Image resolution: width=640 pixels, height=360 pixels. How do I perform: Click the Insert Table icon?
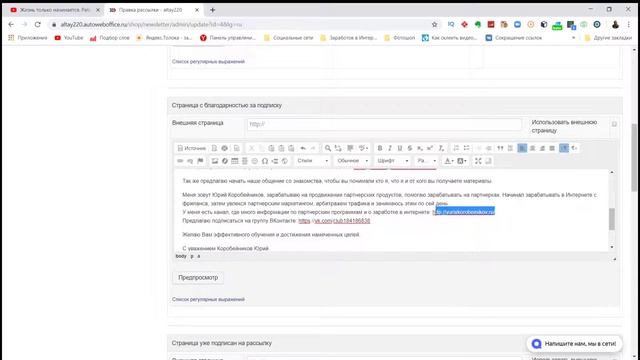235,161
